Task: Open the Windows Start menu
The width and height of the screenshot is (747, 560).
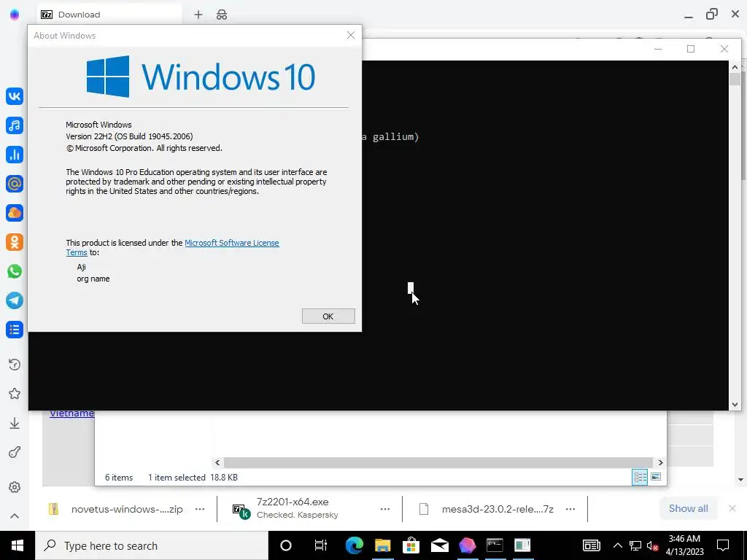Action: click(18, 545)
